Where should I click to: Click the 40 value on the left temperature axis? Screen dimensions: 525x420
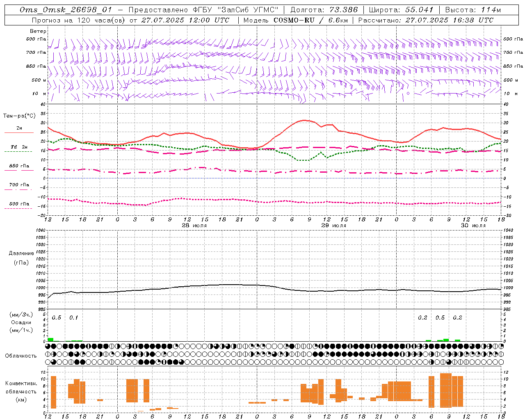coord(43,104)
